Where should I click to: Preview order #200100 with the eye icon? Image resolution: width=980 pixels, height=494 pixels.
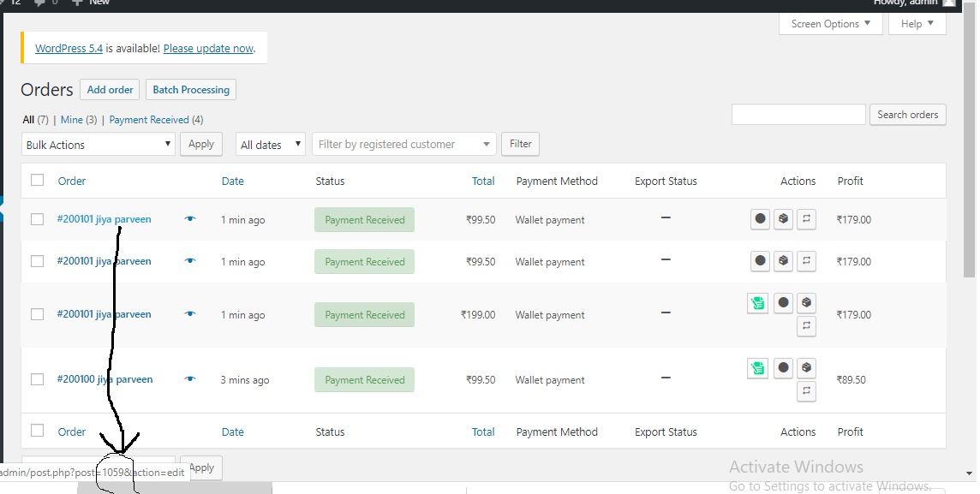pyautogui.click(x=190, y=379)
